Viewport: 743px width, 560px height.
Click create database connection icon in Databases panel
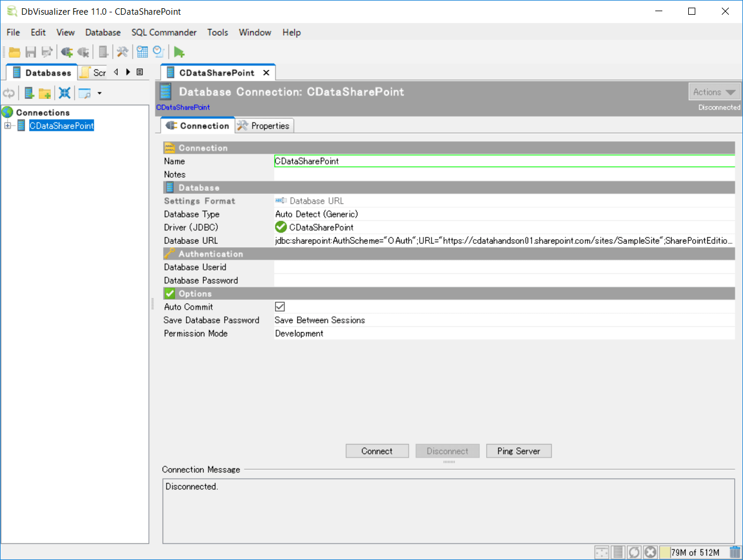click(29, 93)
